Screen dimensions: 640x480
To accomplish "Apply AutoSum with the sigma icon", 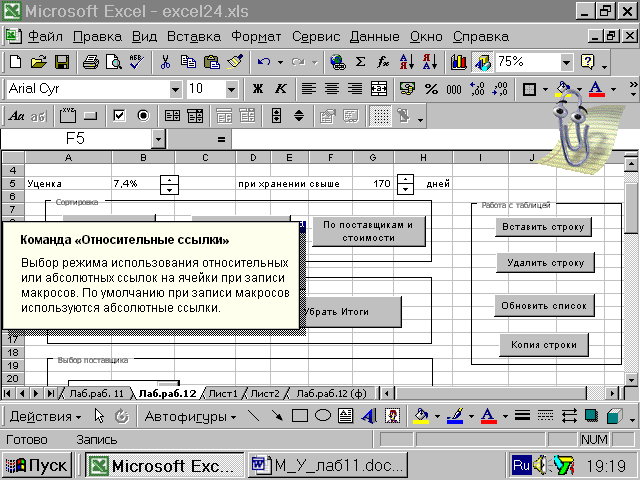I will (360, 62).
